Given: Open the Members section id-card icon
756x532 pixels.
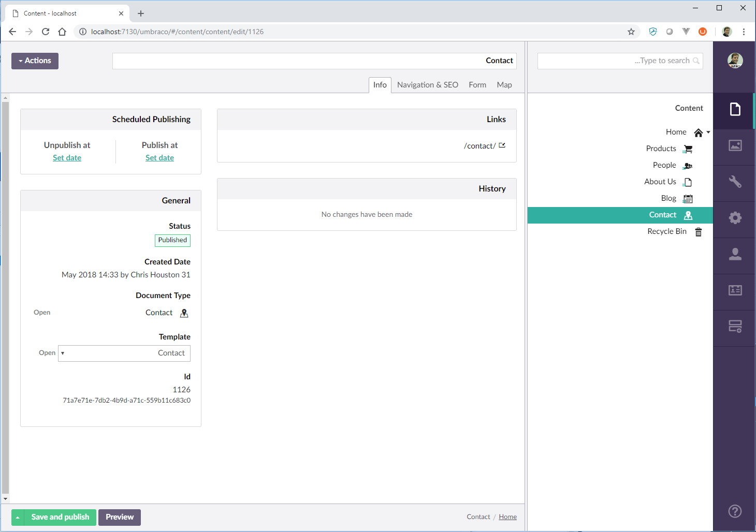Looking at the screenshot, I should coord(735,290).
